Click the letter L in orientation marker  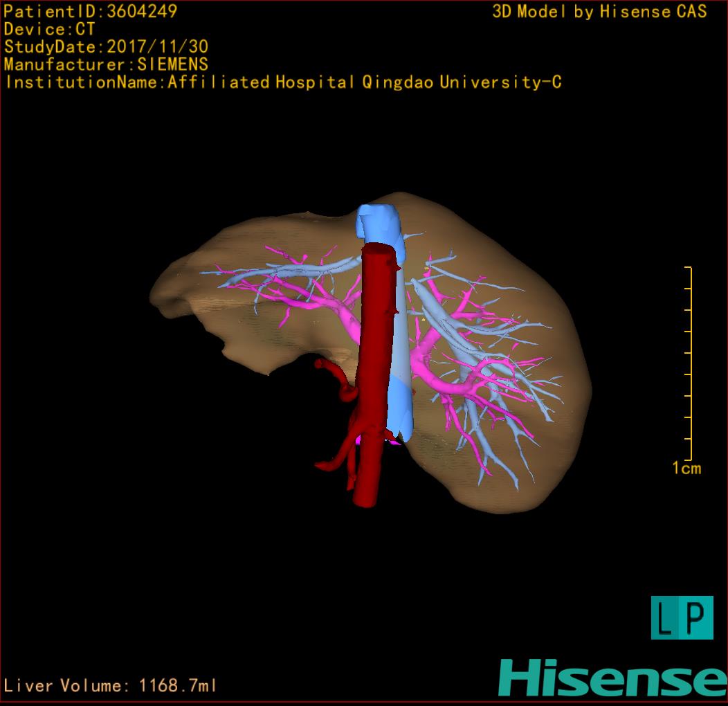coord(666,618)
